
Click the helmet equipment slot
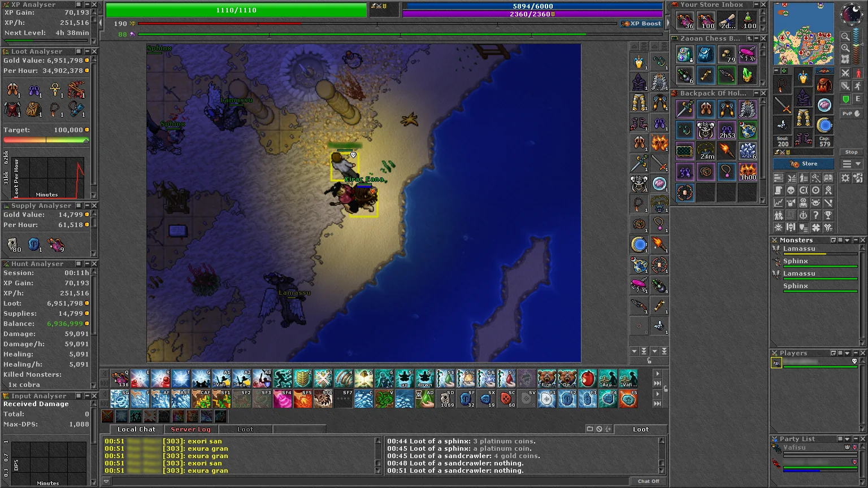803,77
